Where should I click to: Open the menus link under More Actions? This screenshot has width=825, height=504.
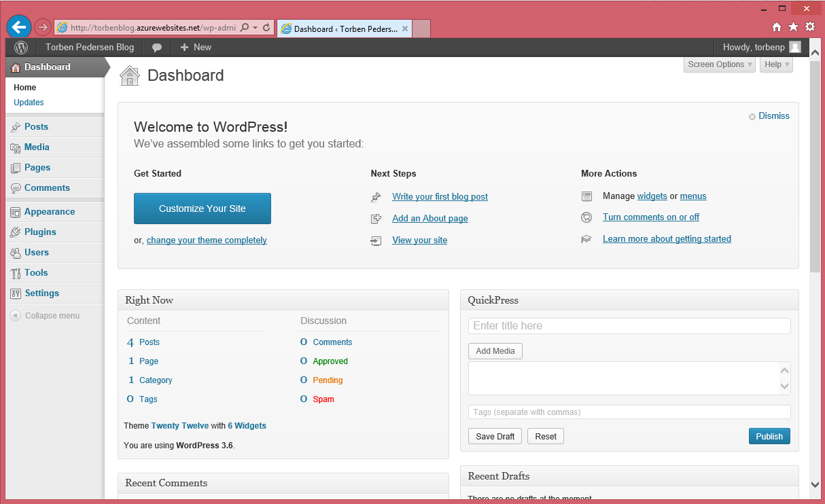693,196
